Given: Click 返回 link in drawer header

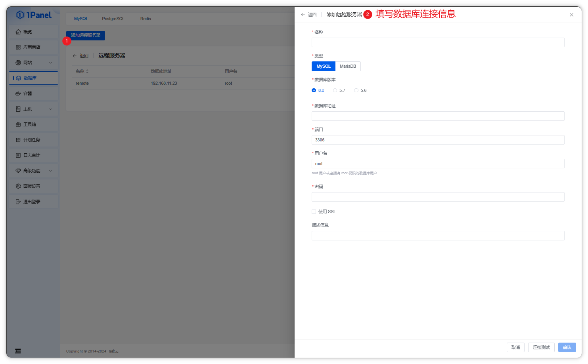Looking at the screenshot, I should tap(312, 15).
